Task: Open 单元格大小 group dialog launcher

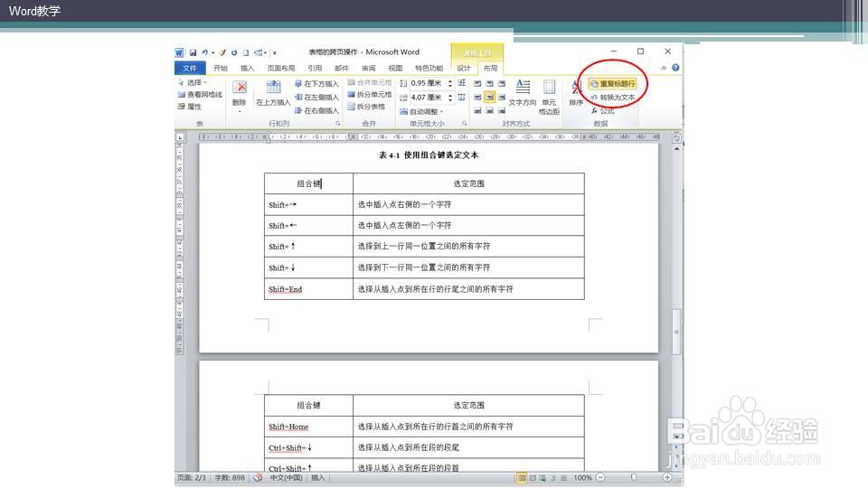Action: coord(465,124)
